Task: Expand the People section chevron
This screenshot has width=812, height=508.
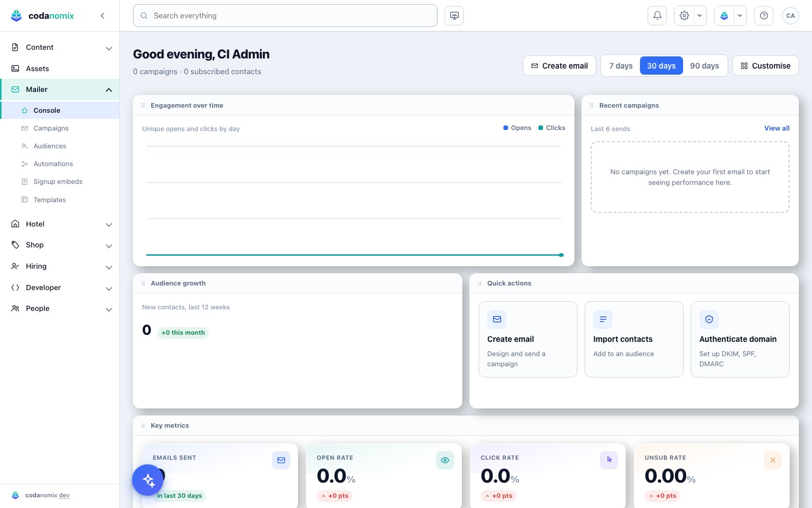Action: (x=109, y=309)
